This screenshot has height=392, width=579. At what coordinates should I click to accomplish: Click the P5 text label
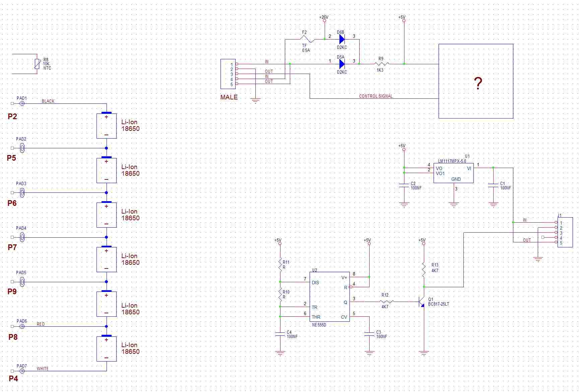tap(11, 158)
